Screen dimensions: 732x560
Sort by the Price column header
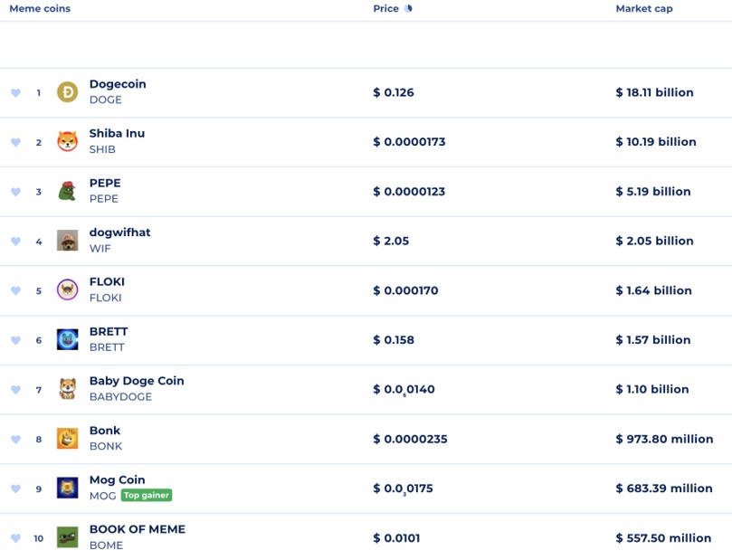click(x=385, y=9)
